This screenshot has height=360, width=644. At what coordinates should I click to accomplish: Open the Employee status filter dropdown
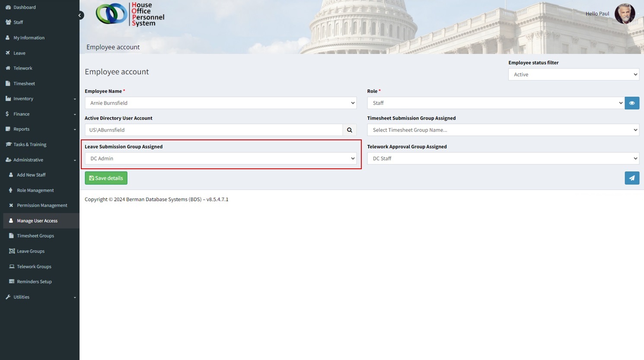coord(573,75)
